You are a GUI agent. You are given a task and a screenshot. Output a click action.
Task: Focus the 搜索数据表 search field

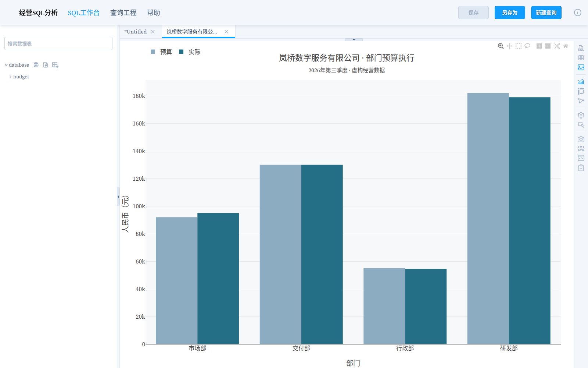coord(58,43)
